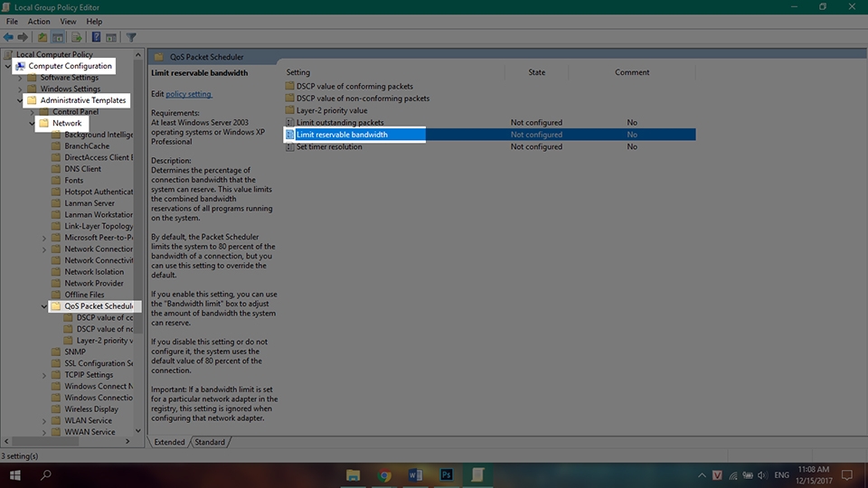This screenshot has height=488, width=868.
Task: Select Control Panel in the tree
Action: [x=75, y=111]
